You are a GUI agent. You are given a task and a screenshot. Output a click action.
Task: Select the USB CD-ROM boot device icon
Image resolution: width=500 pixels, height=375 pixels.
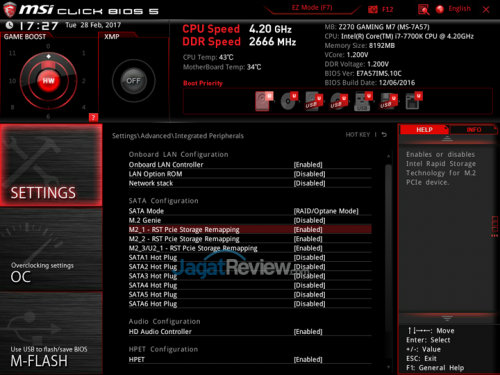click(x=339, y=102)
